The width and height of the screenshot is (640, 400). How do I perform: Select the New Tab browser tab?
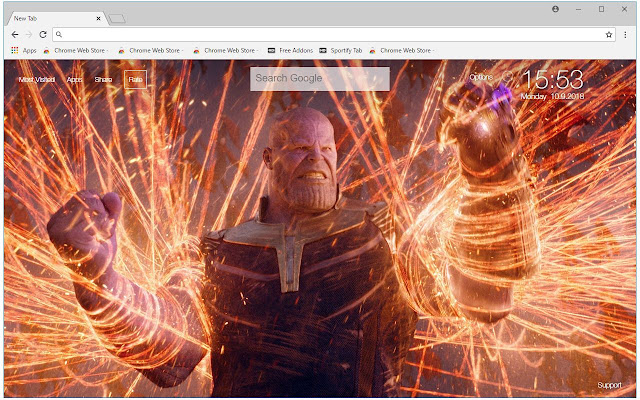click(x=56, y=18)
